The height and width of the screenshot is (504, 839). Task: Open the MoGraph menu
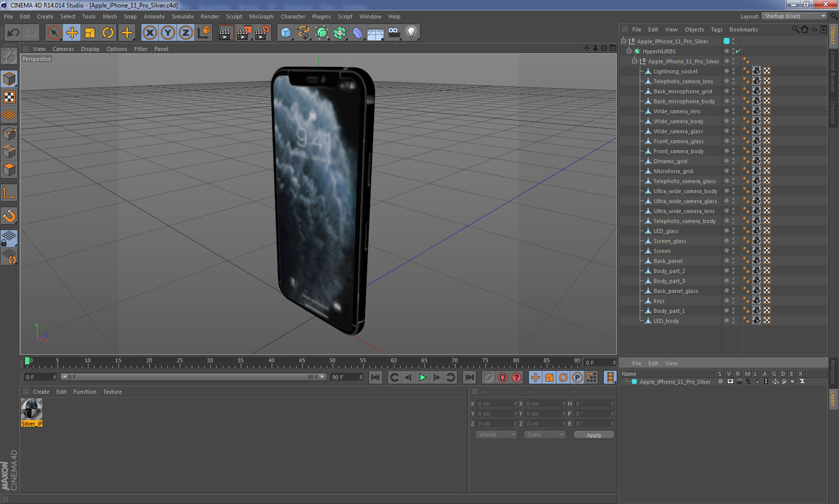261,16
